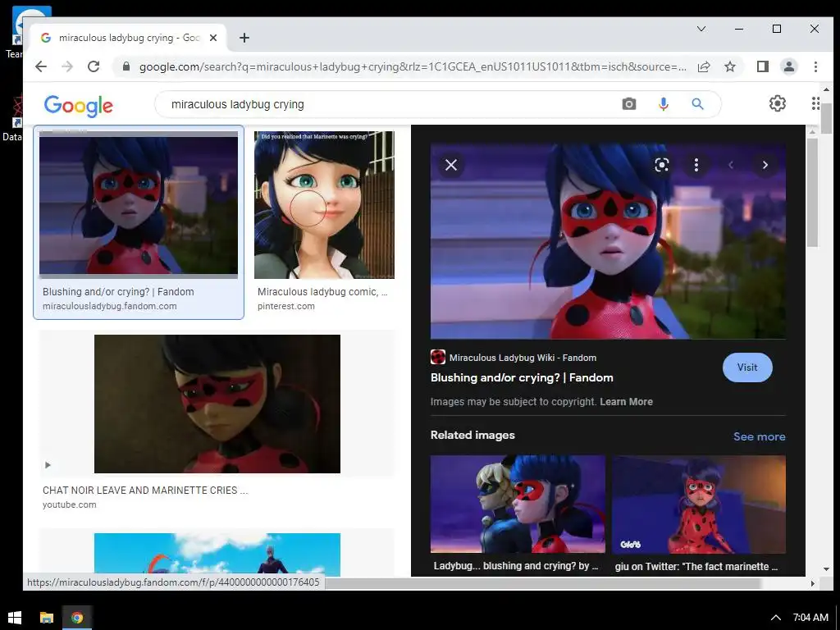This screenshot has height=630, width=840.
Task: Open the Windows Start menu
Action: pos(15,617)
